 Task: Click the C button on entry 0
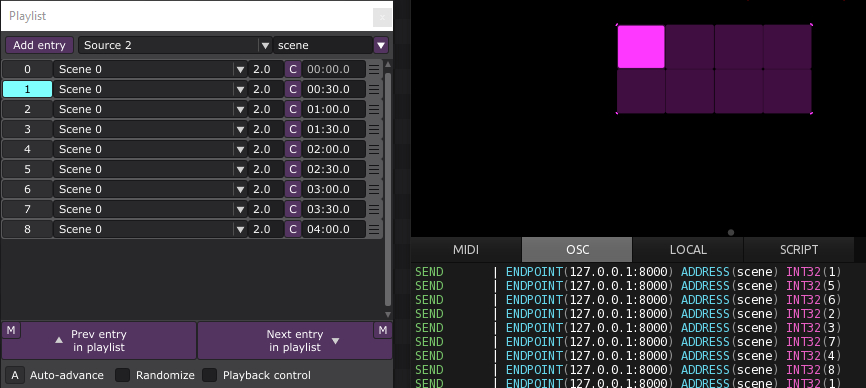click(x=293, y=70)
